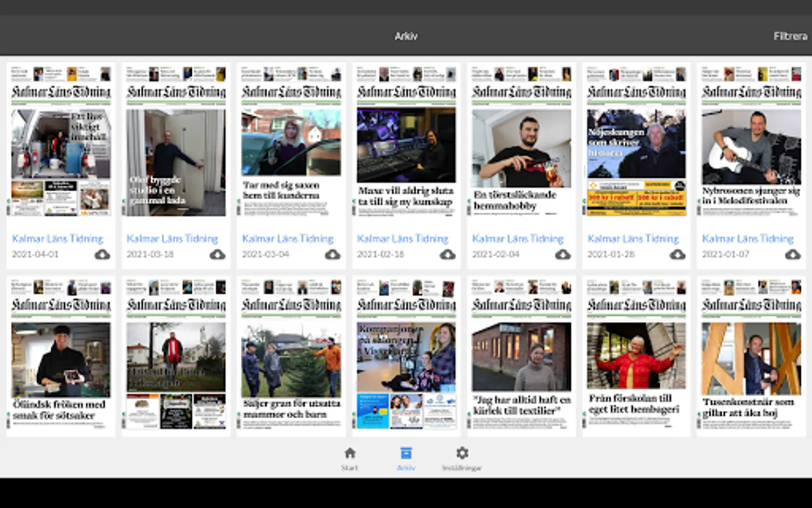
Task: Open cover 'Ett hus viktigt innehåll' van issue
Action: pos(61,141)
